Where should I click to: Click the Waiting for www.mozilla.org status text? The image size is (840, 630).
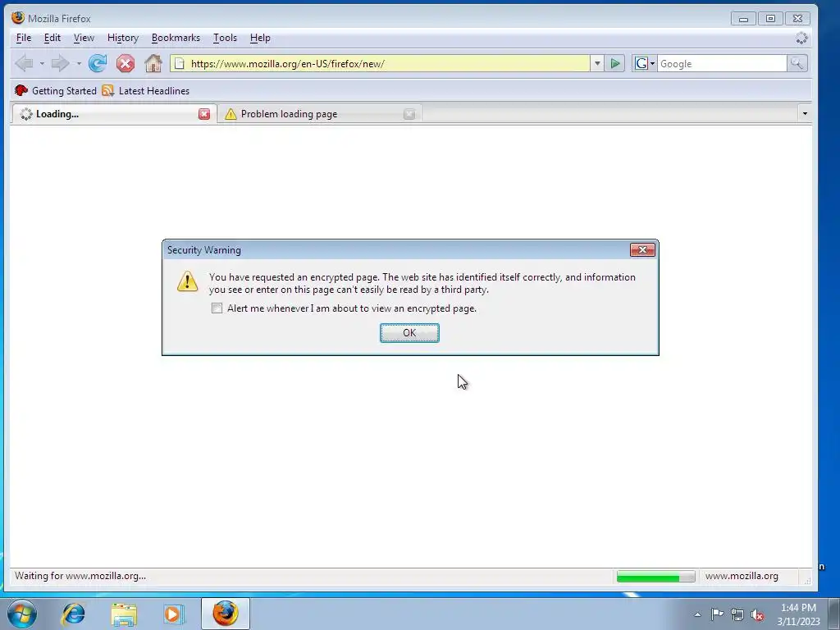[x=80, y=576]
